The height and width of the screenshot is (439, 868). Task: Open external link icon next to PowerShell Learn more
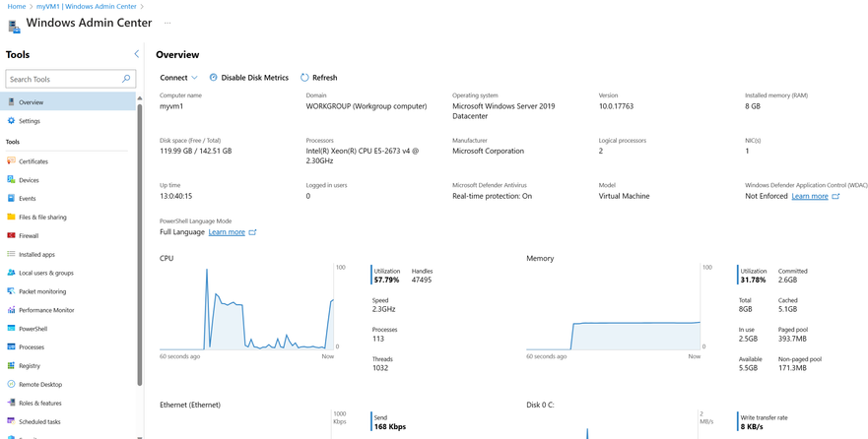[x=253, y=232]
